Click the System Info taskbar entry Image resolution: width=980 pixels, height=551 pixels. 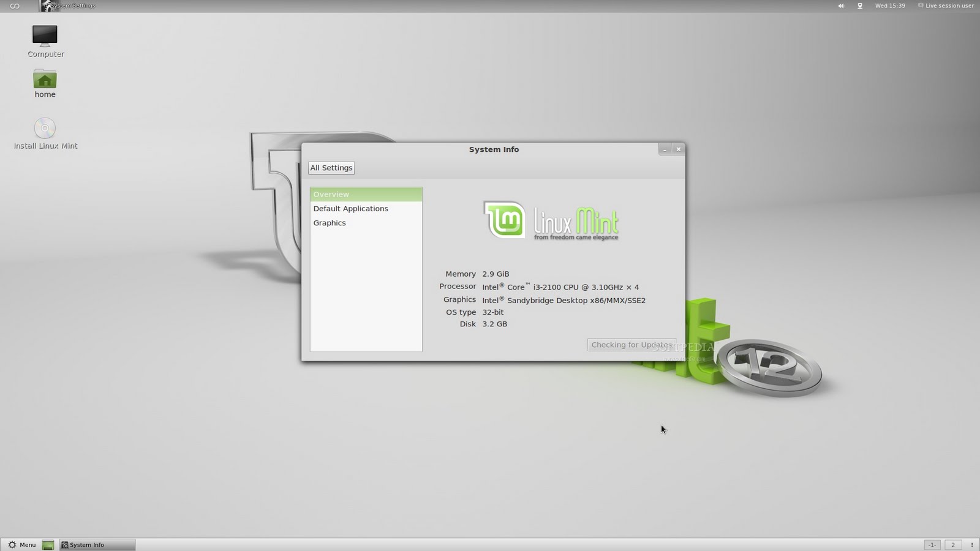click(85, 544)
